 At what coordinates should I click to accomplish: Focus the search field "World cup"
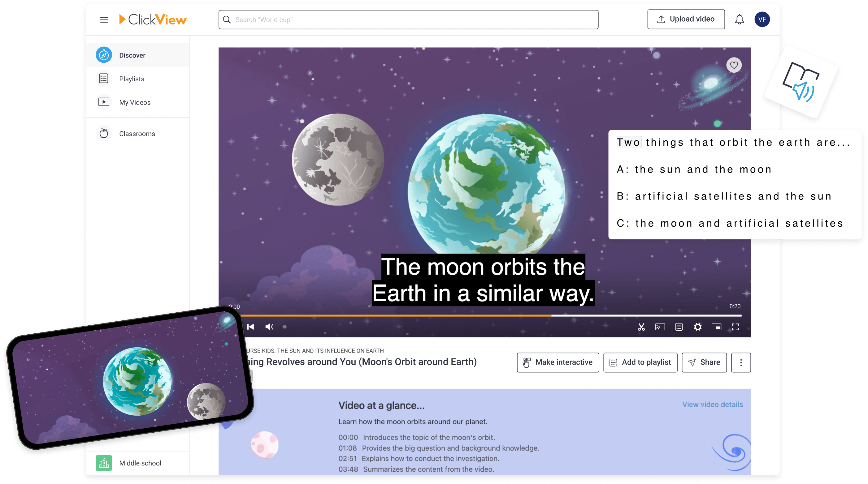tap(408, 19)
